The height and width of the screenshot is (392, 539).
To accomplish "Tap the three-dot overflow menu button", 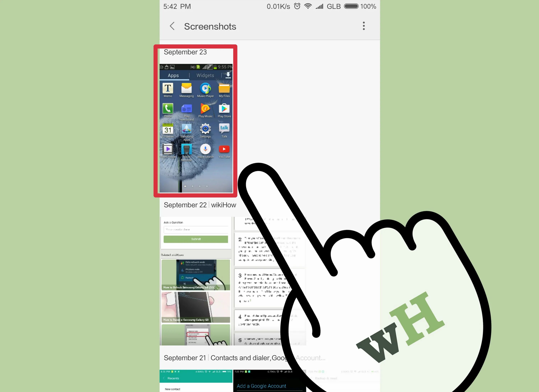I will click(364, 26).
